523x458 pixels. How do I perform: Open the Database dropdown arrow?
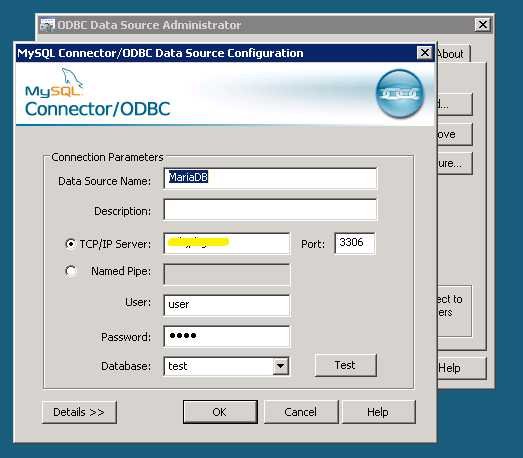281,366
